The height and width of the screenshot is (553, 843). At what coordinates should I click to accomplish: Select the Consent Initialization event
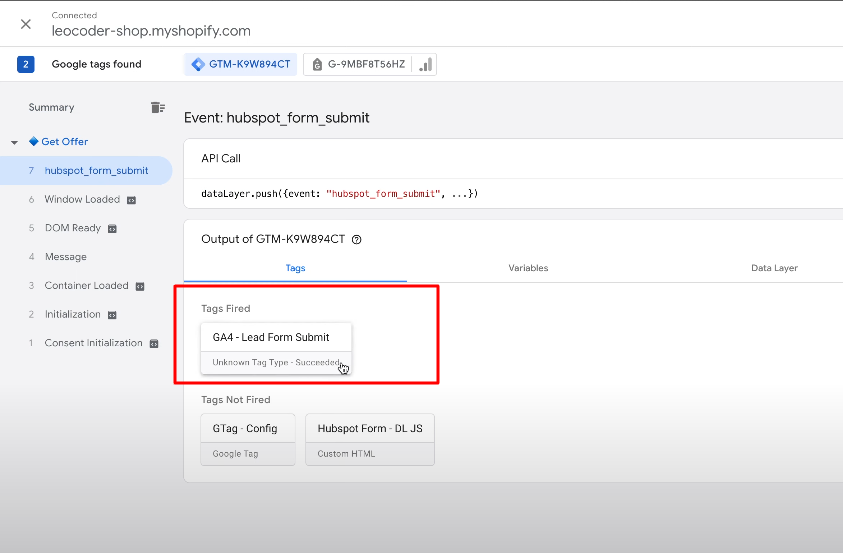(x=94, y=343)
